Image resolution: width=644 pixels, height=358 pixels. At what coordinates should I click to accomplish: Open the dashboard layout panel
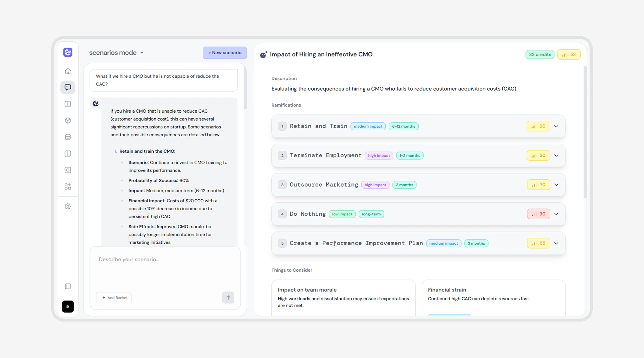[x=68, y=104]
